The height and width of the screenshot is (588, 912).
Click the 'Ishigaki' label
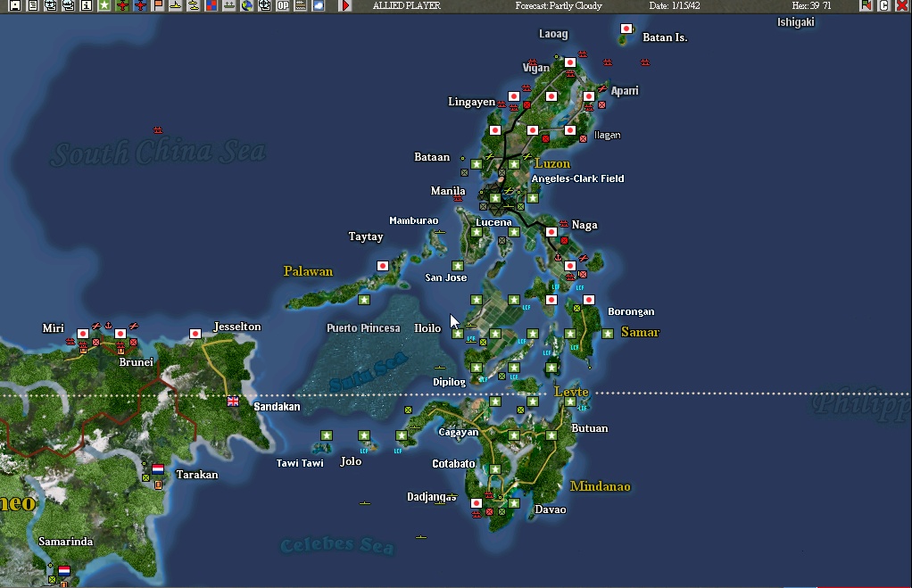(796, 22)
